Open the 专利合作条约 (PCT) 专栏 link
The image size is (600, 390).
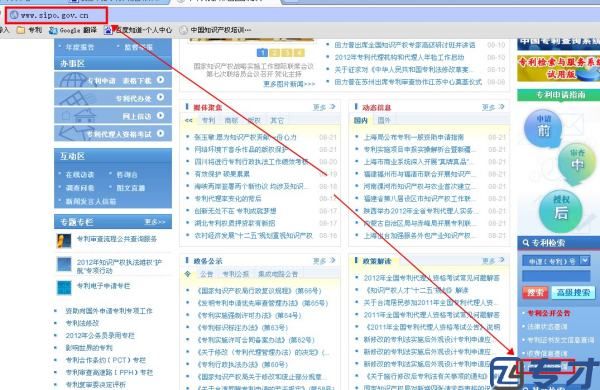pos(106,360)
